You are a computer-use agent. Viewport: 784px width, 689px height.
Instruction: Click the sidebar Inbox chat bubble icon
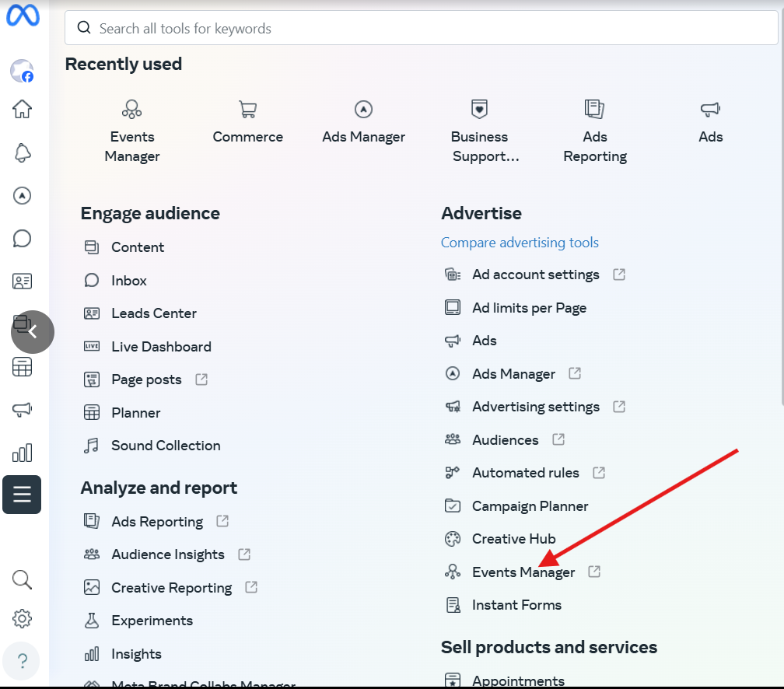point(22,238)
